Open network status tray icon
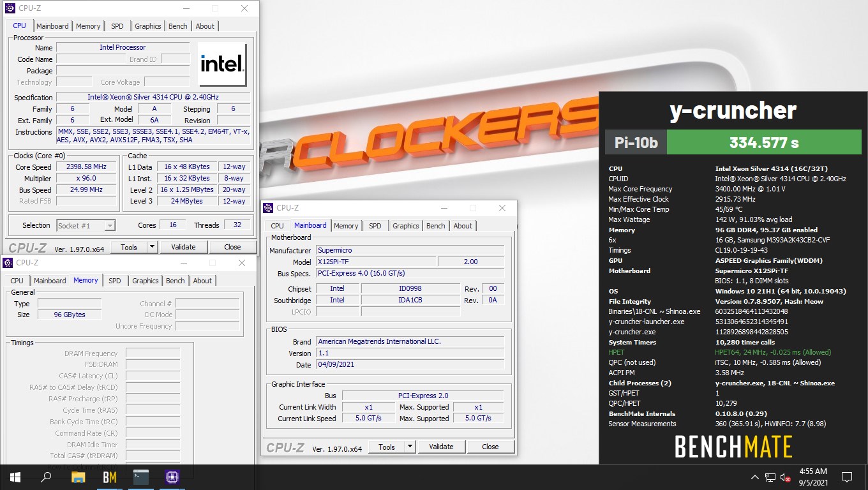This screenshot has height=490, width=868. 770,477
